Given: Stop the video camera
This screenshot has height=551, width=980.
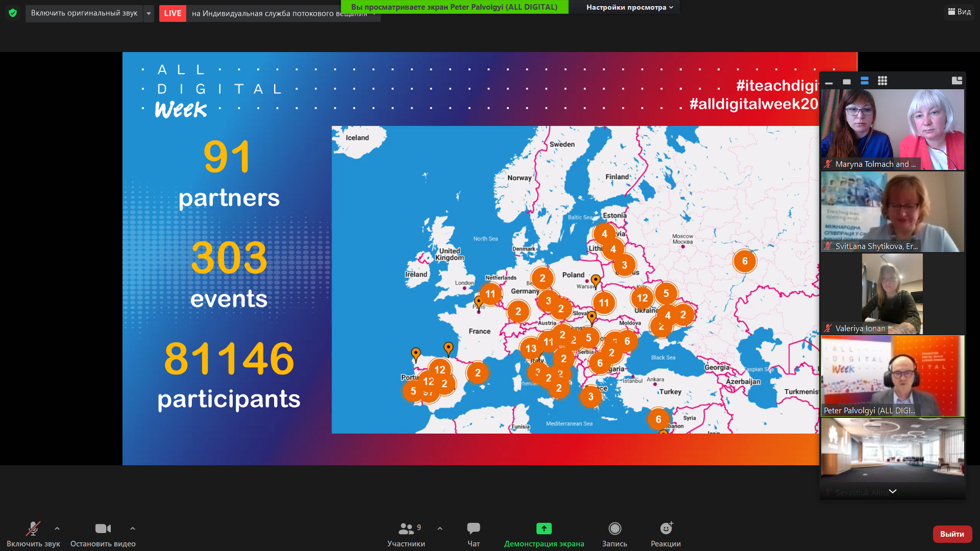Looking at the screenshot, I should click(103, 529).
